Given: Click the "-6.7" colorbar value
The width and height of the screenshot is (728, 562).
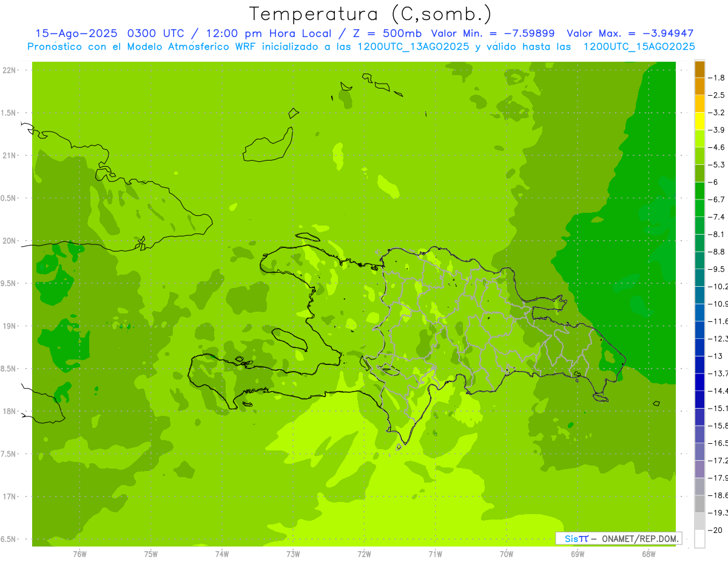Looking at the screenshot, I should point(716,199).
